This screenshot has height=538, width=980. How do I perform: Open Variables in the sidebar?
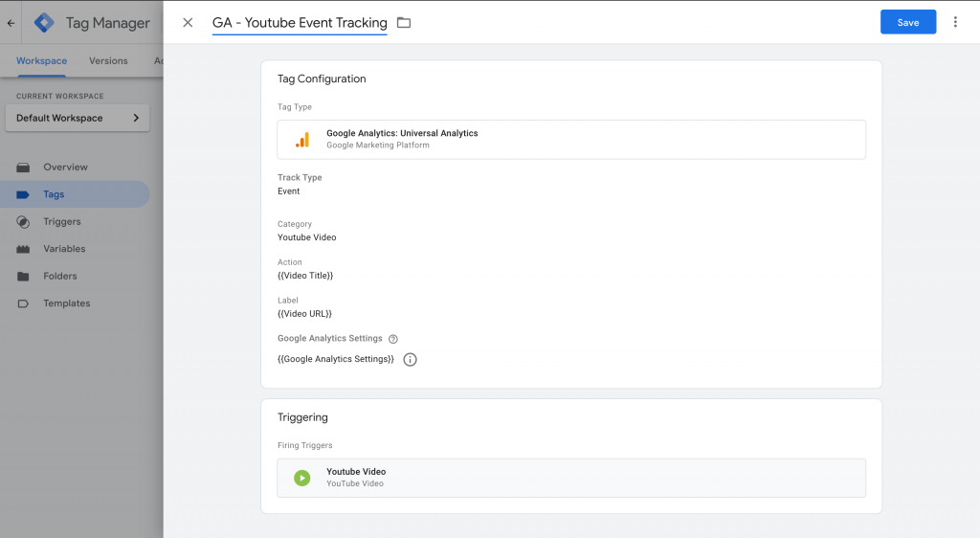click(x=64, y=249)
